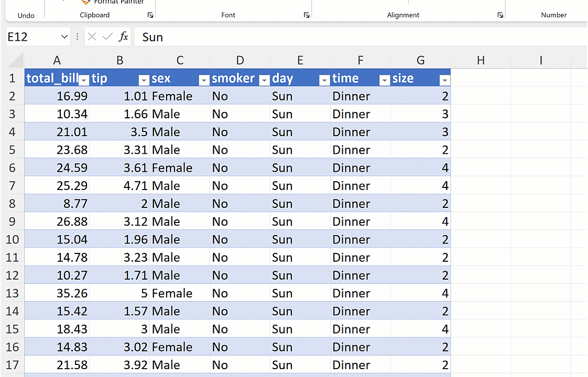Open the sex column filter dropdown
Screen dimensions: 588x377
[x=204, y=80]
